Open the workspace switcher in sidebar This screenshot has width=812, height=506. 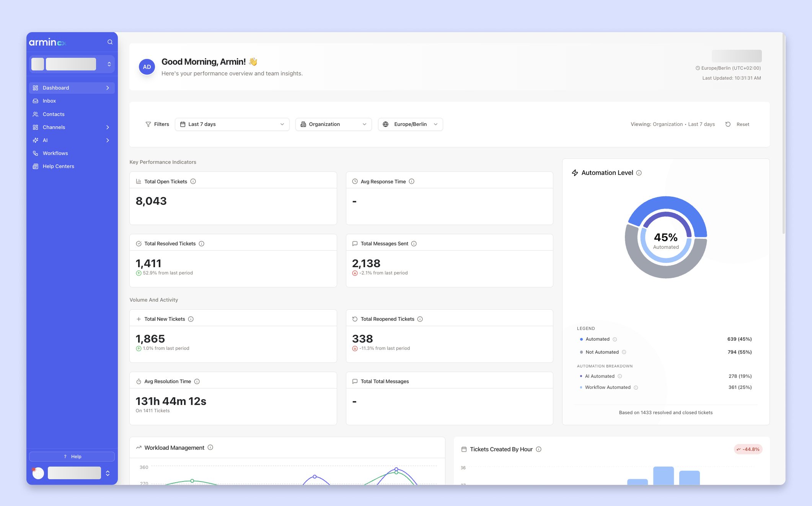pos(72,64)
